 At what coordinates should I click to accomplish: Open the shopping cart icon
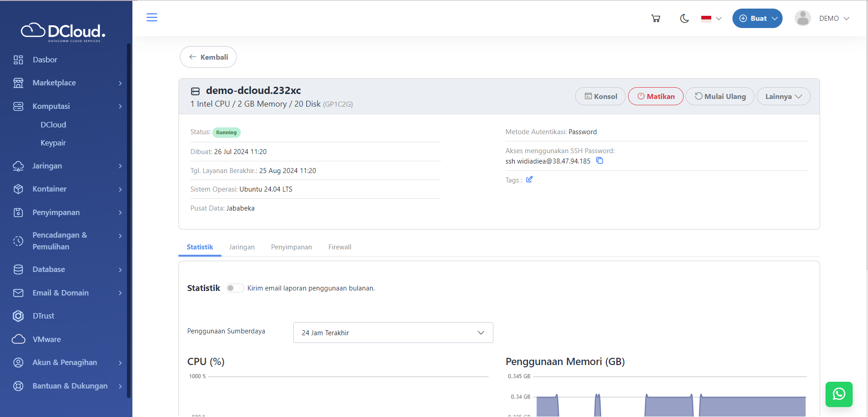(656, 19)
